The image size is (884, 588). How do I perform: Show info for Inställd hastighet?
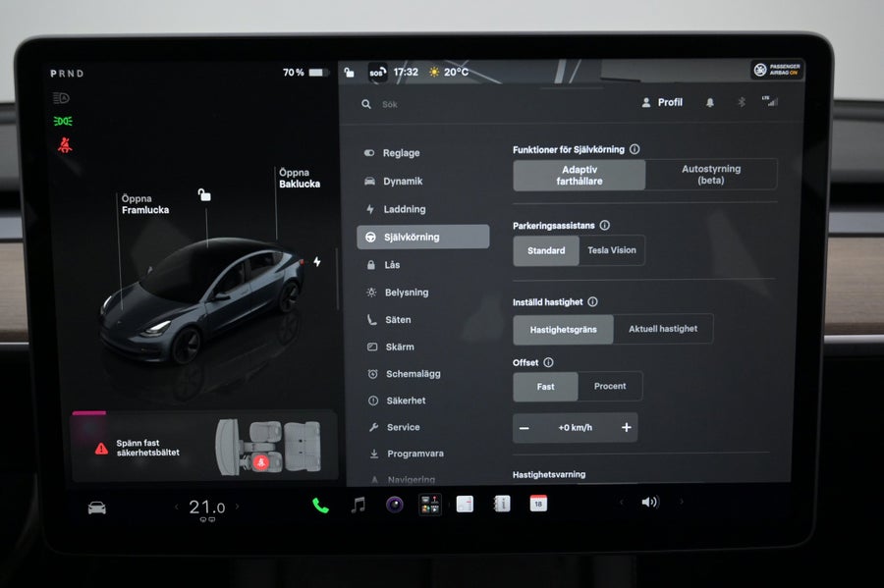coord(592,302)
